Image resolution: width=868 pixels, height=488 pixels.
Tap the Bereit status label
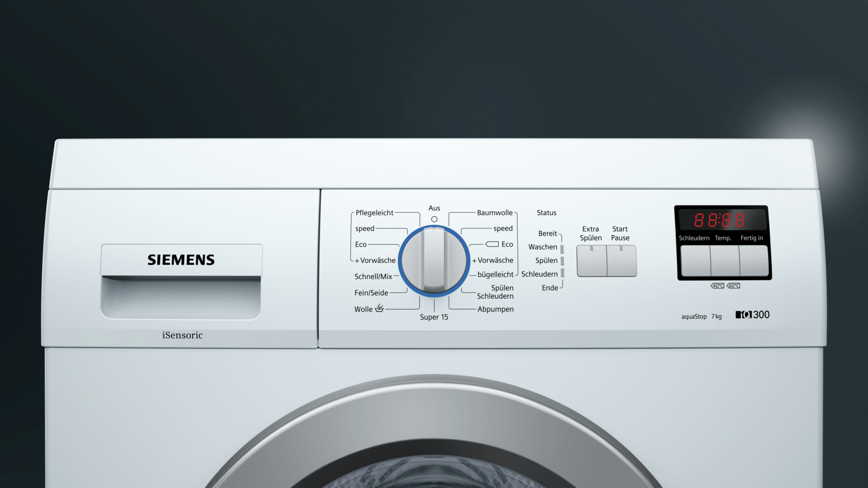pos(547,233)
